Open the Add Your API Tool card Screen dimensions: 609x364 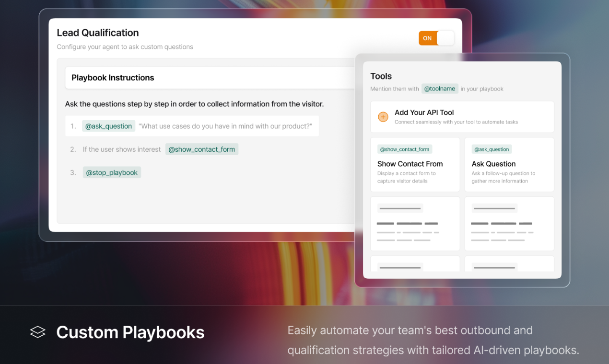click(462, 117)
